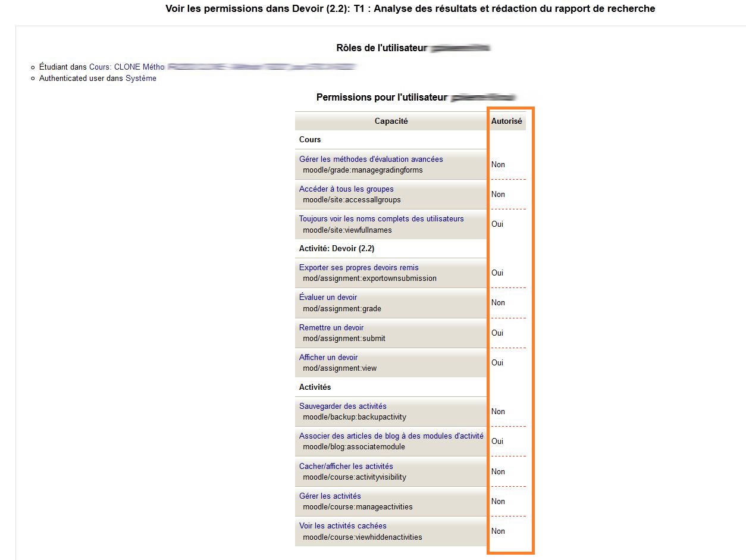Select 'Cacher/afficher les activités' link

click(346, 466)
